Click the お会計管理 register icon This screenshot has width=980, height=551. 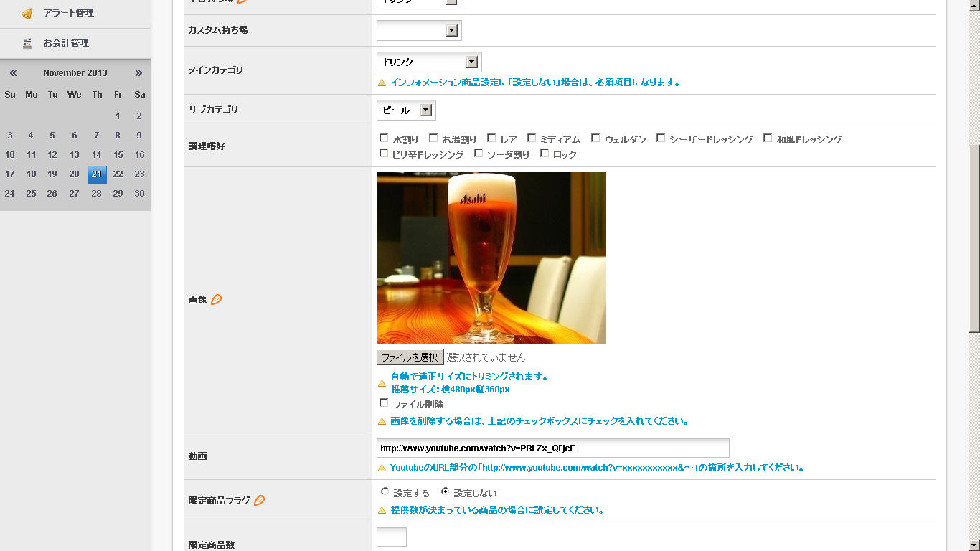pyautogui.click(x=27, y=43)
